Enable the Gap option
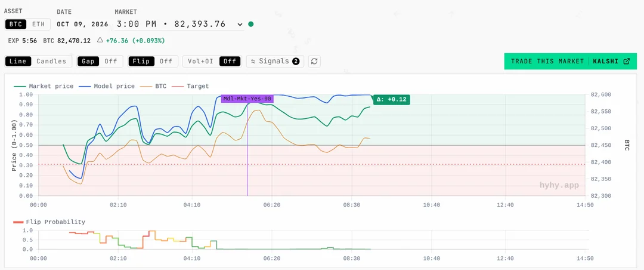The width and height of the screenshot is (644, 270). [88, 62]
